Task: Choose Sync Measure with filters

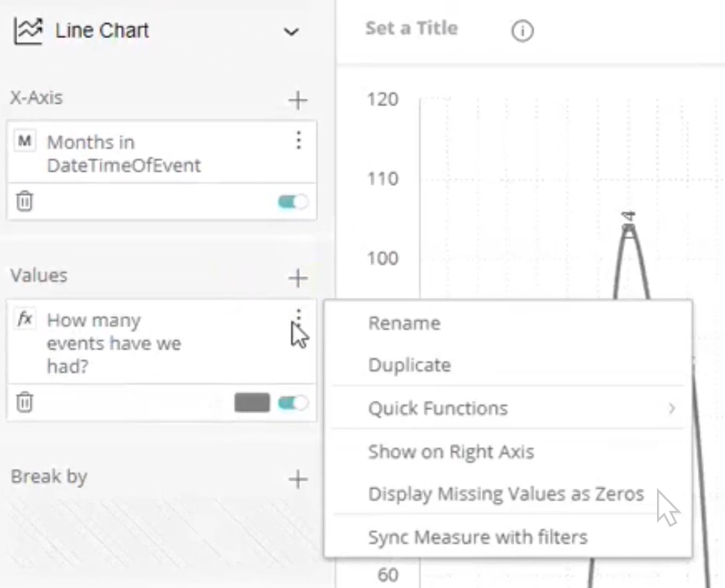Action: point(508,537)
